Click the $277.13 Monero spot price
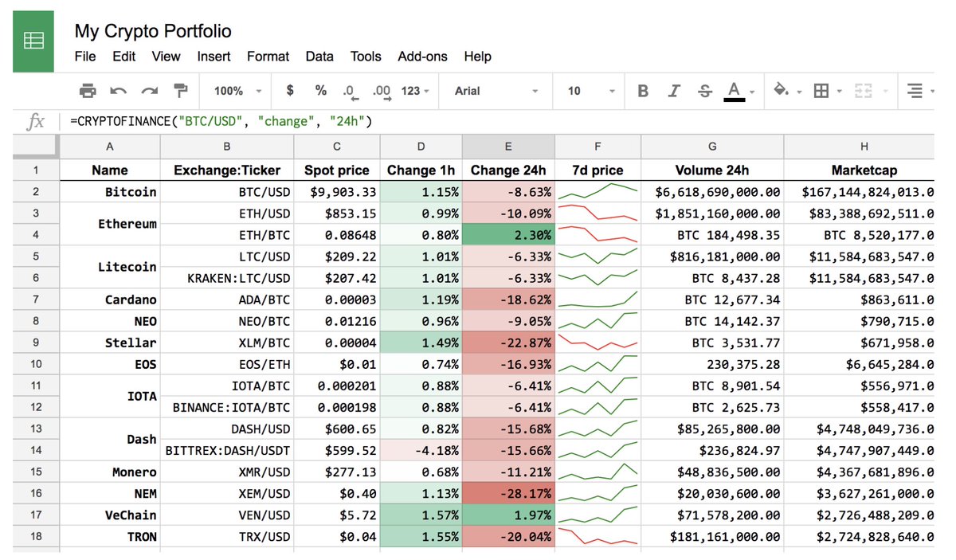The width and height of the screenshot is (956, 560). pyautogui.click(x=337, y=472)
